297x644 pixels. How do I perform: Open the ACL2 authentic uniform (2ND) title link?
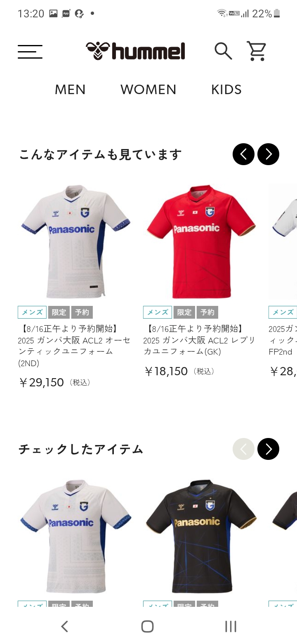(x=74, y=346)
